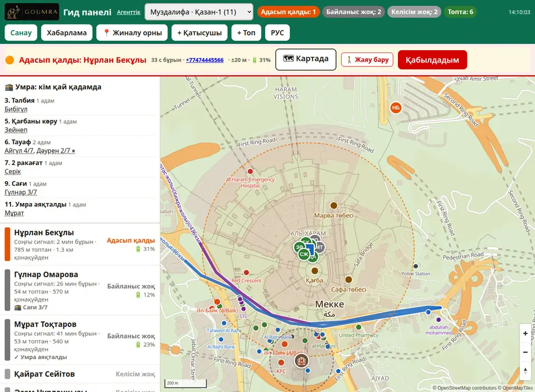The width and height of the screenshot is (535, 392).
Task: Filter by Топта: 6 badge
Action: pos(460,12)
